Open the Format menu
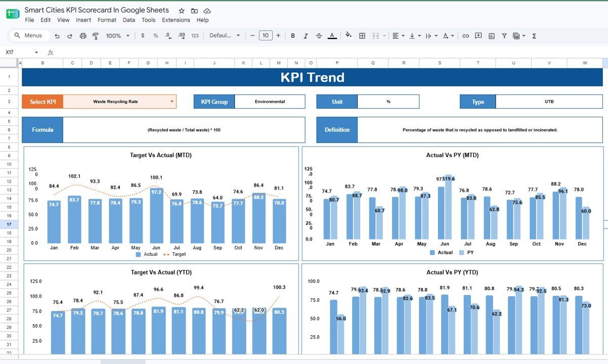608x364 pixels. (107, 20)
